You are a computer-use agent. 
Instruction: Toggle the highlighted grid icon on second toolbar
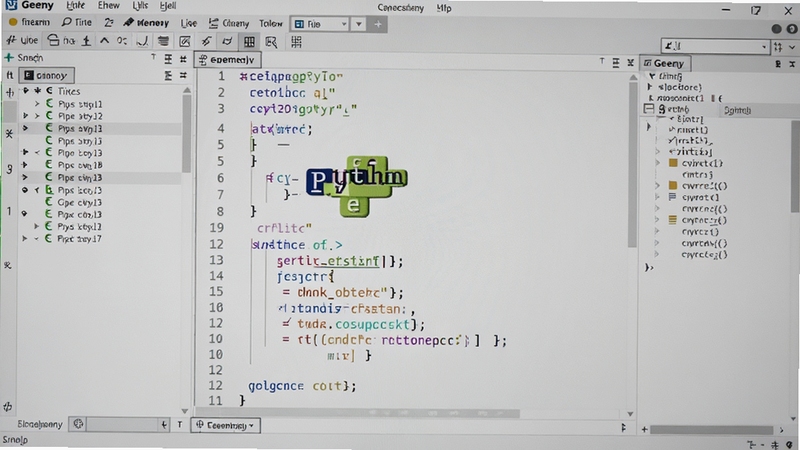pyautogui.click(x=249, y=42)
